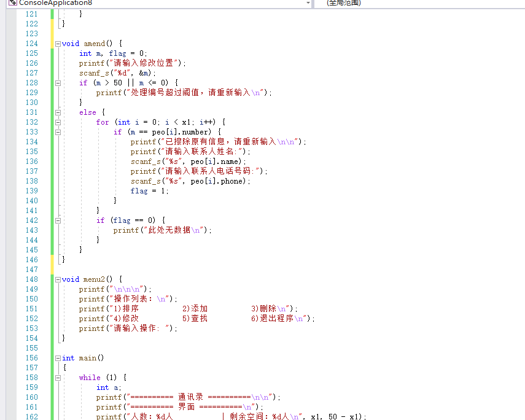Click the scanf_s peo[i].phone line

tap(190, 181)
